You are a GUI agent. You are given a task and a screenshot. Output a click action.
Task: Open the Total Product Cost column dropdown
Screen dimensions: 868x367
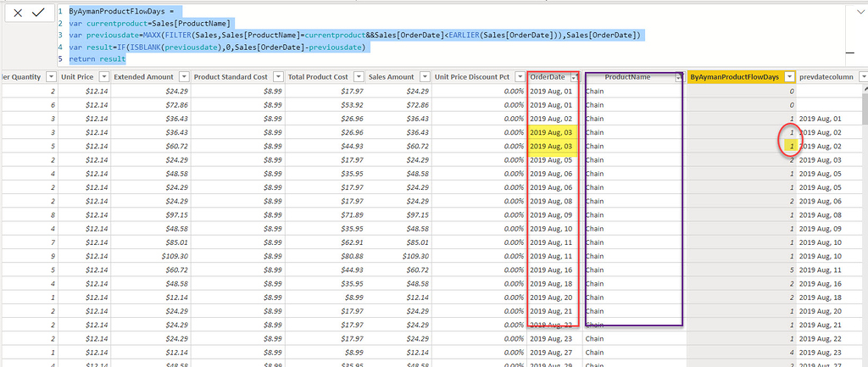coord(359,77)
